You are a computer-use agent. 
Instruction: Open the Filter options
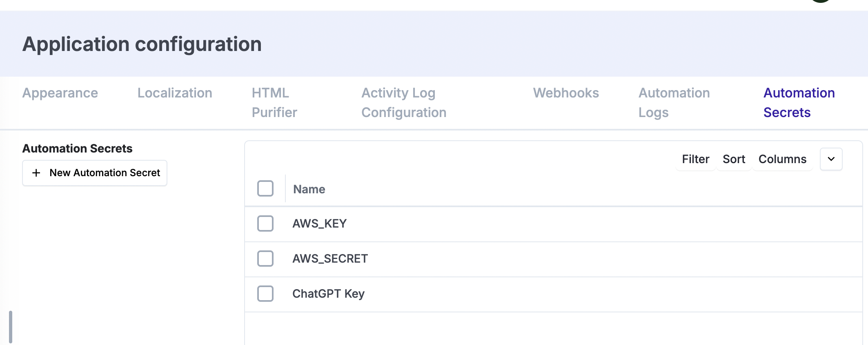(x=695, y=159)
